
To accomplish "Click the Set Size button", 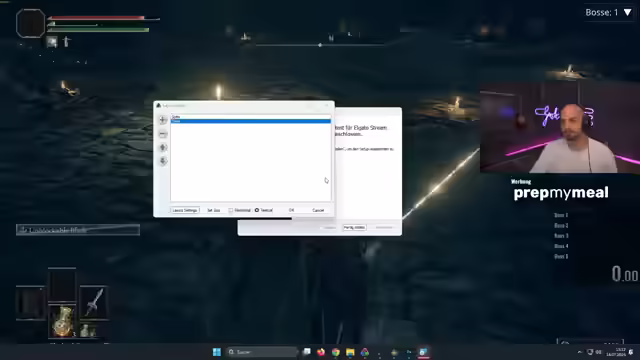I will click(213, 210).
